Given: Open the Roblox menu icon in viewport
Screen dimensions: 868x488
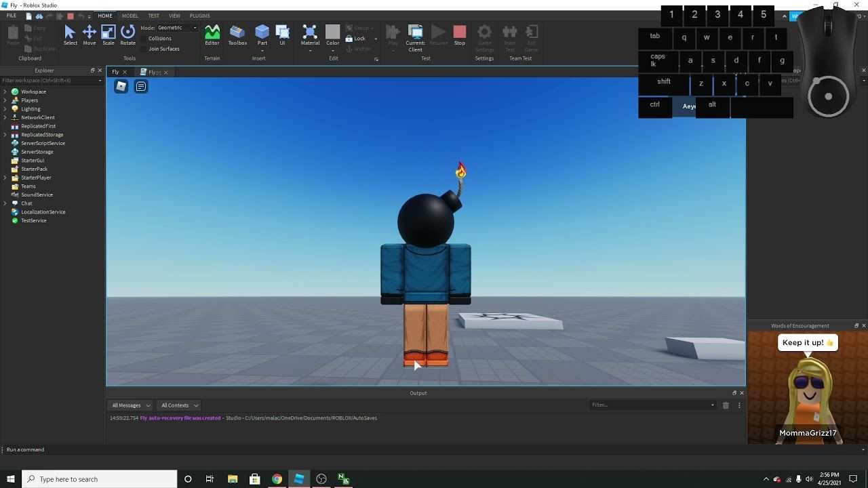Looking at the screenshot, I should tap(121, 86).
